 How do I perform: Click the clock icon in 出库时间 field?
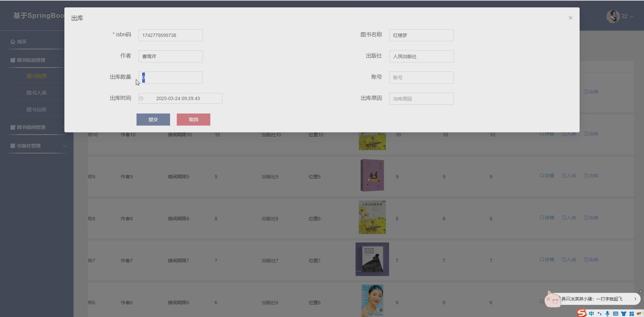tap(141, 98)
